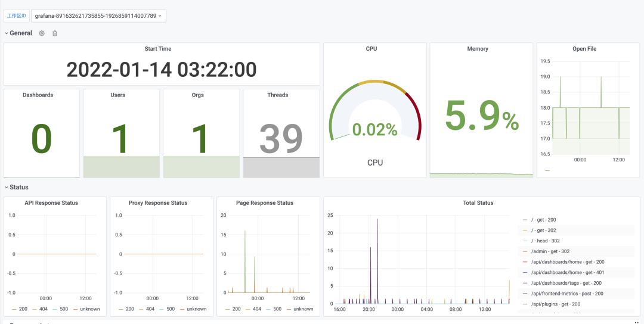Toggle 500 series in Page Response Status legend
644x324 pixels.
pos(274,309)
